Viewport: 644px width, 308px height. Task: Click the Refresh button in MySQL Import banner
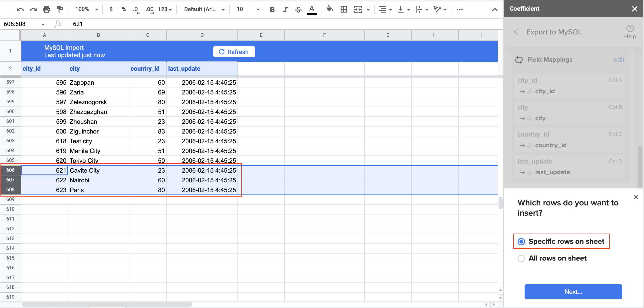[x=234, y=52]
